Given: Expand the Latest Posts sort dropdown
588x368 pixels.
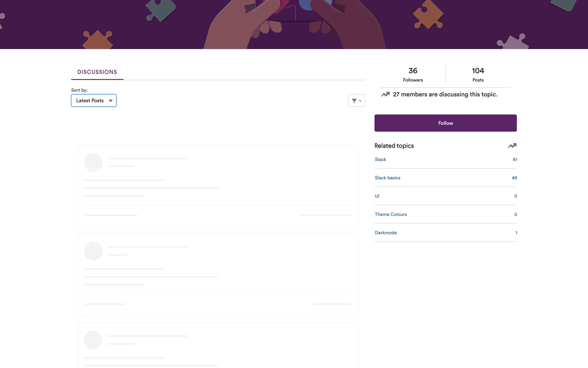Looking at the screenshot, I should [94, 101].
